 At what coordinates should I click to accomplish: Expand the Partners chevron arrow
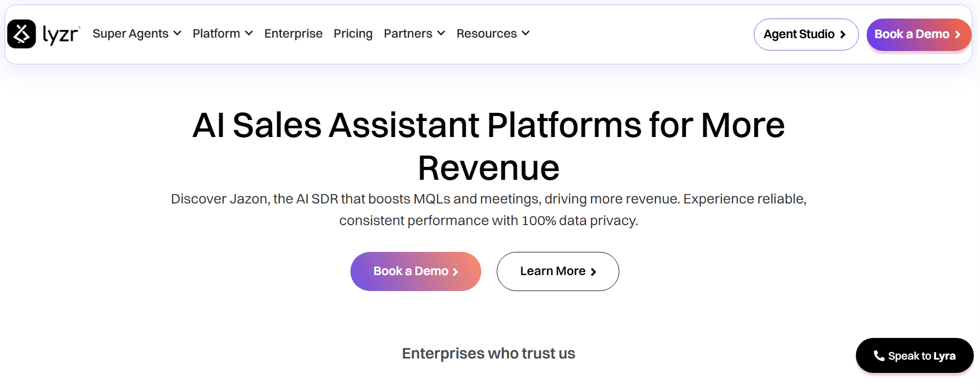coord(441,33)
